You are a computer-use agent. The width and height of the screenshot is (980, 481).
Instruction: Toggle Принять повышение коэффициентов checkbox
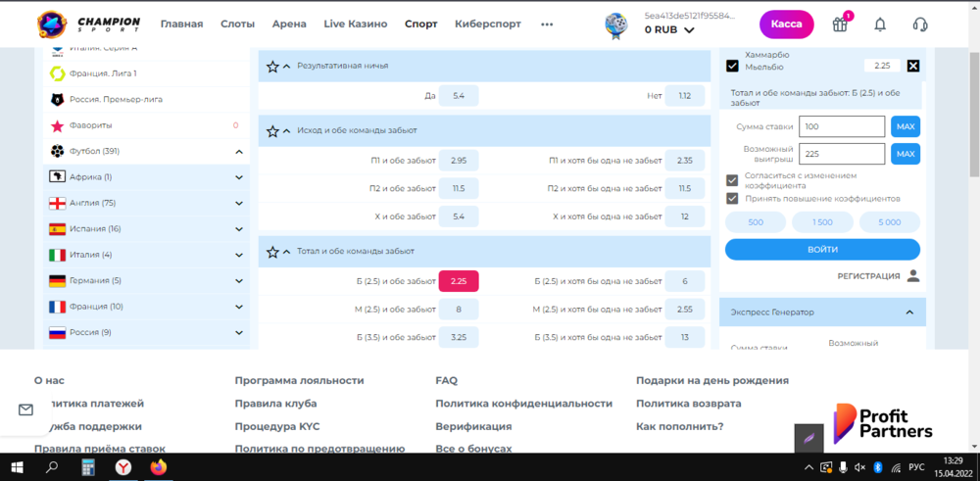pos(732,199)
